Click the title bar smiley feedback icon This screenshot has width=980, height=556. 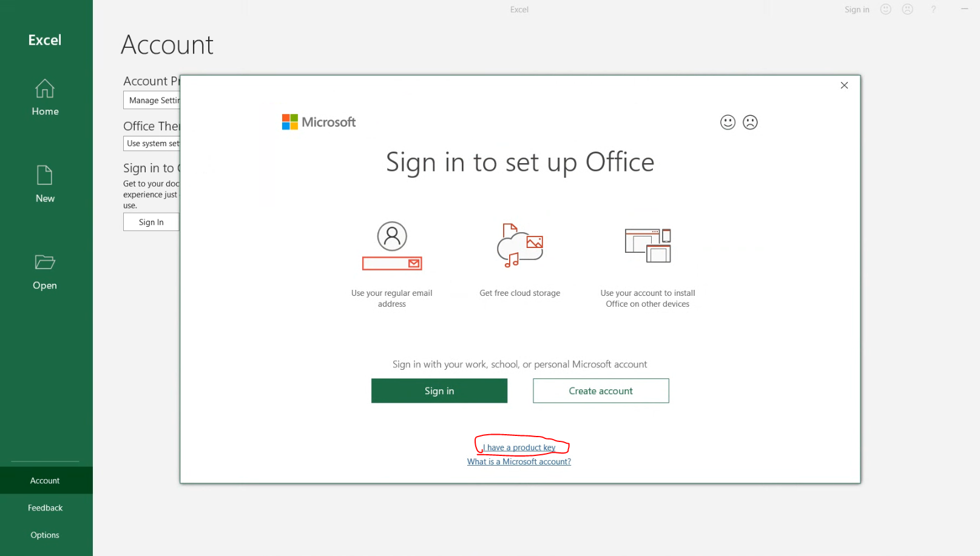886,9
